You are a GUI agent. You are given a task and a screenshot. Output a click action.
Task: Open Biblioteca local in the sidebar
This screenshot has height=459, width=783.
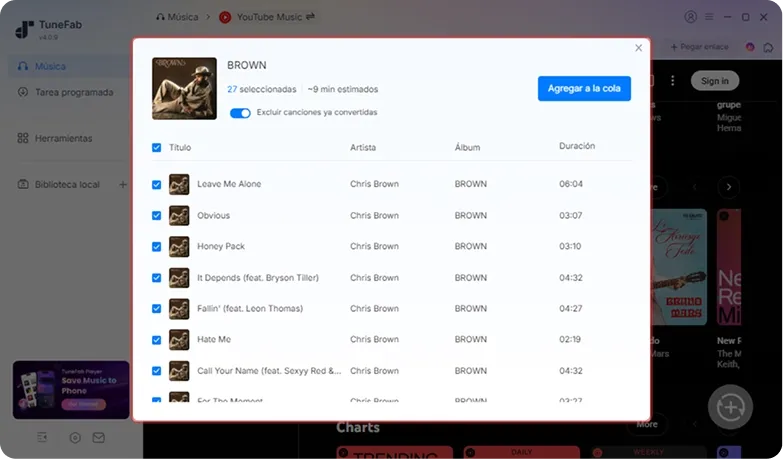(x=59, y=184)
